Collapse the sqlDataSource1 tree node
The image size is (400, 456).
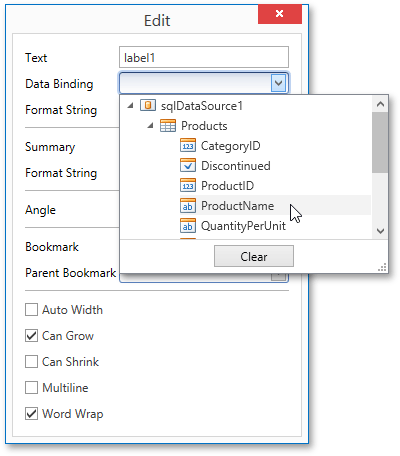130,106
